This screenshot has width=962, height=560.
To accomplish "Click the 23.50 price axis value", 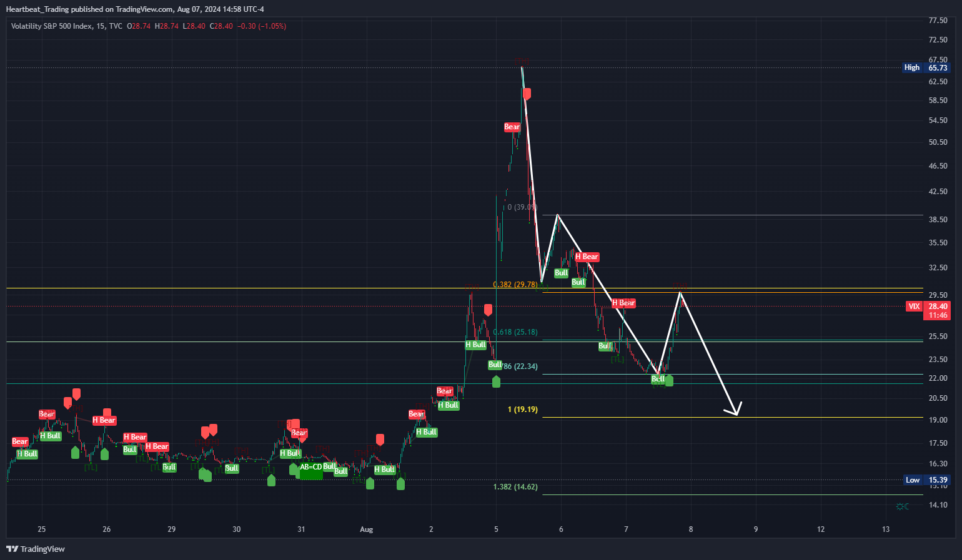I will pos(938,359).
